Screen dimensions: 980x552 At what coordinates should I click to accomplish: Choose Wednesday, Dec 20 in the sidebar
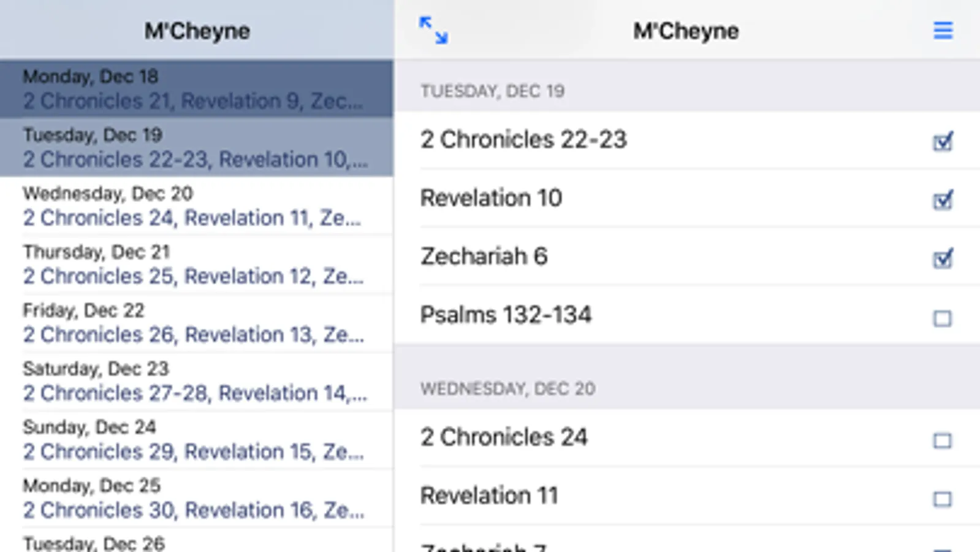pos(196,206)
